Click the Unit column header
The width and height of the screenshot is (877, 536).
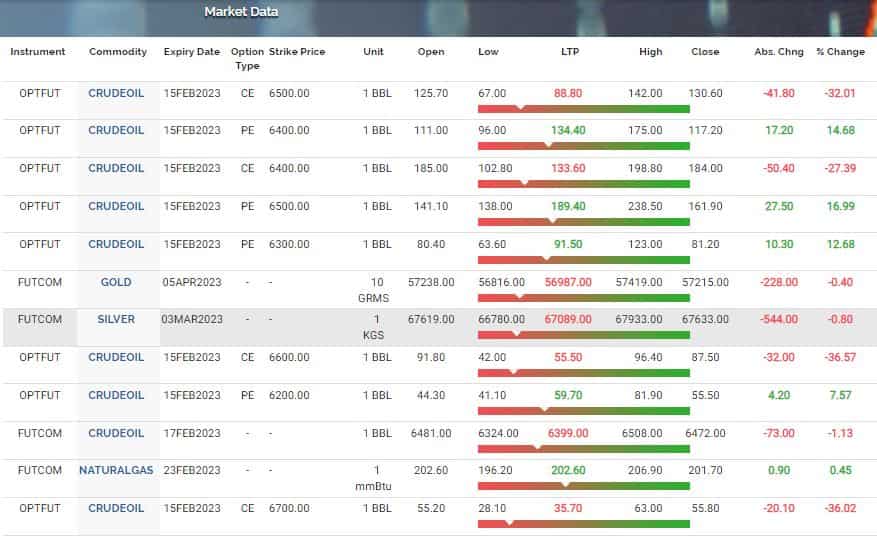[x=373, y=51]
